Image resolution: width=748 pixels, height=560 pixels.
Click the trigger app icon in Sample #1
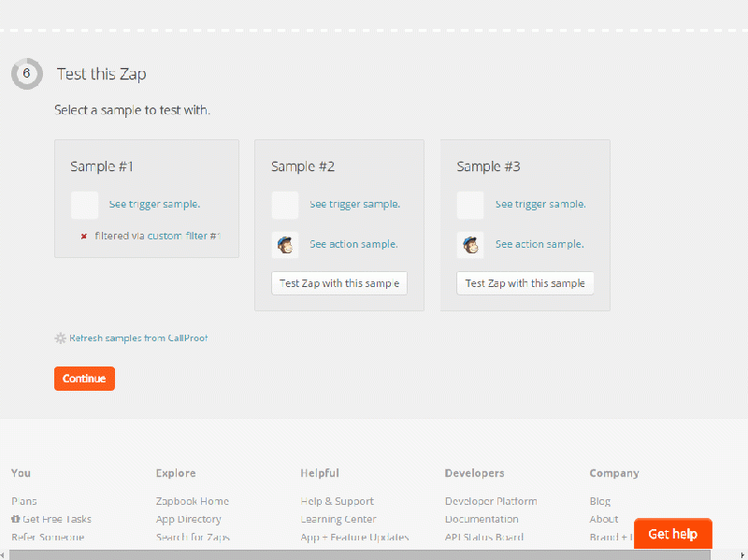point(84,205)
